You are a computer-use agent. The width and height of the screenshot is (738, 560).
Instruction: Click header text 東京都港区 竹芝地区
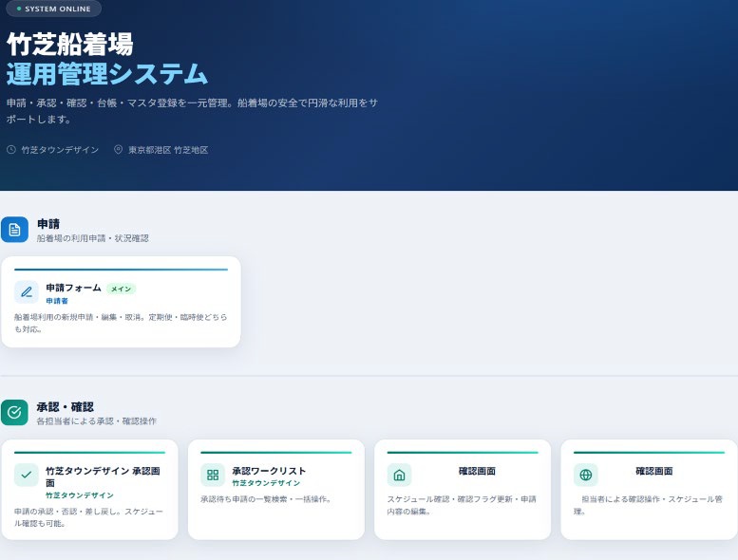tap(168, 150)
